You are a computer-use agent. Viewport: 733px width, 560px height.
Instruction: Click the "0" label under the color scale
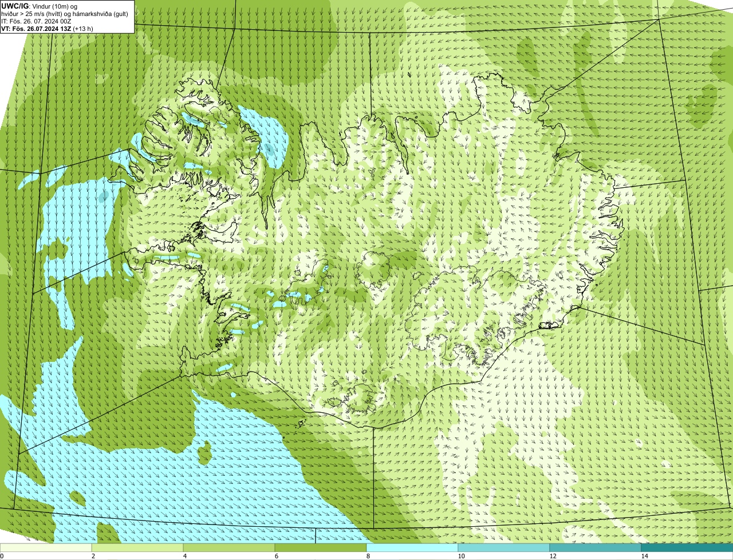2,556
